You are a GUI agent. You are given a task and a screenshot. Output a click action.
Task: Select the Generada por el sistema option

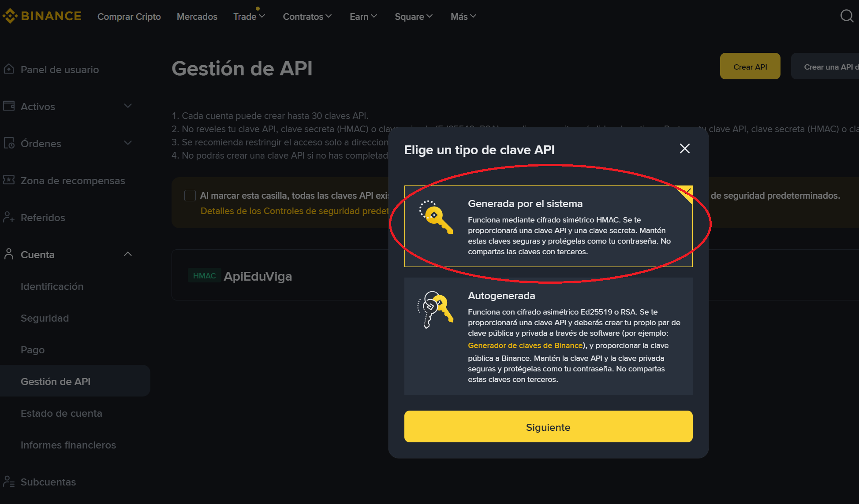(548, 226)
